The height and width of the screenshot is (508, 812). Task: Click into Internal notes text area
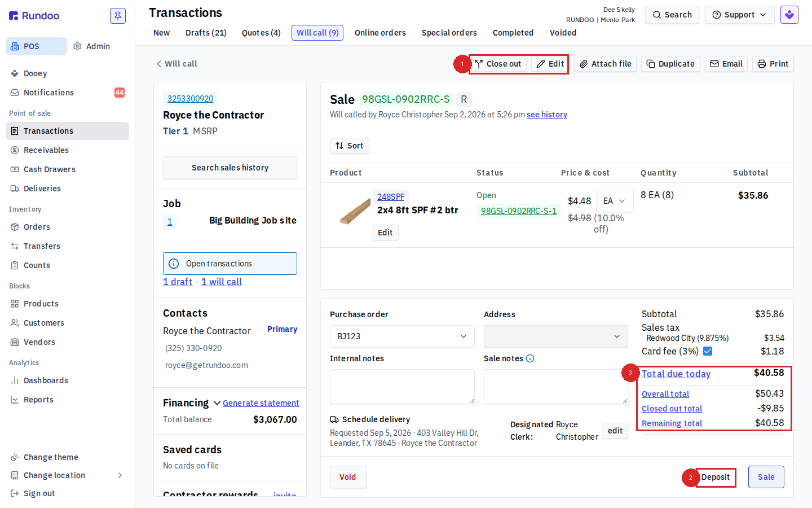(402, 387)
